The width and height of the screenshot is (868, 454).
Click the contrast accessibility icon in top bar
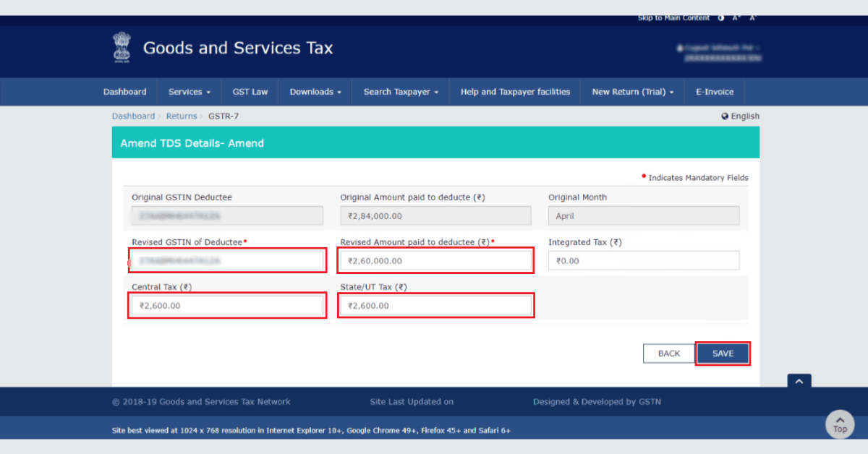pyautogui.click(x=720, y=17)
